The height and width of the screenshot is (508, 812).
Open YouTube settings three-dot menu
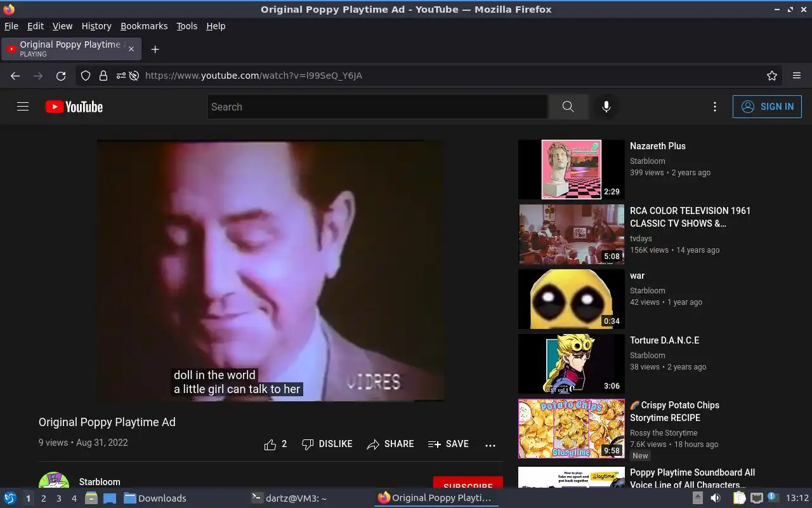tap(715, 107)
